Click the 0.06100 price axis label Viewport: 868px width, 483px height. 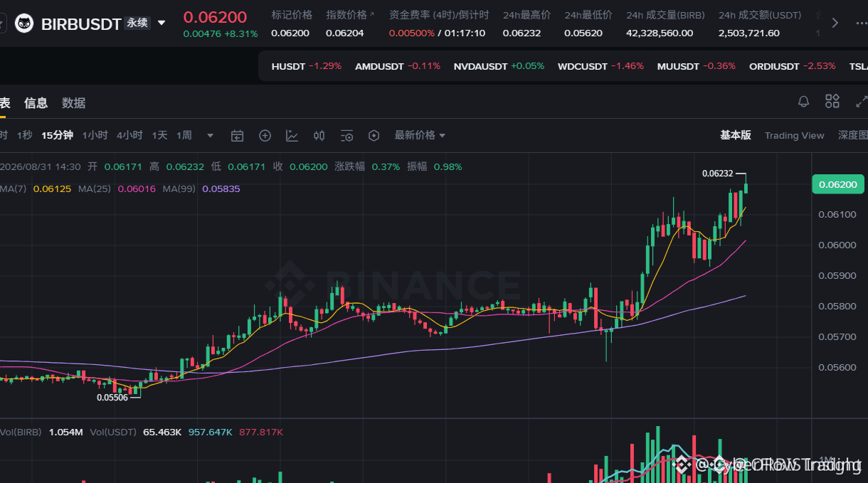(x=837, y=214)
